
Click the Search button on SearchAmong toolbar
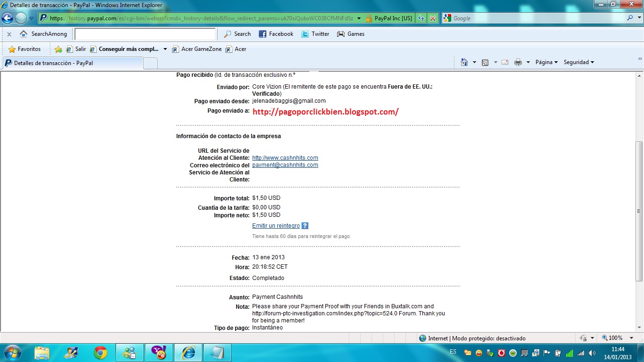click(237, 34)
